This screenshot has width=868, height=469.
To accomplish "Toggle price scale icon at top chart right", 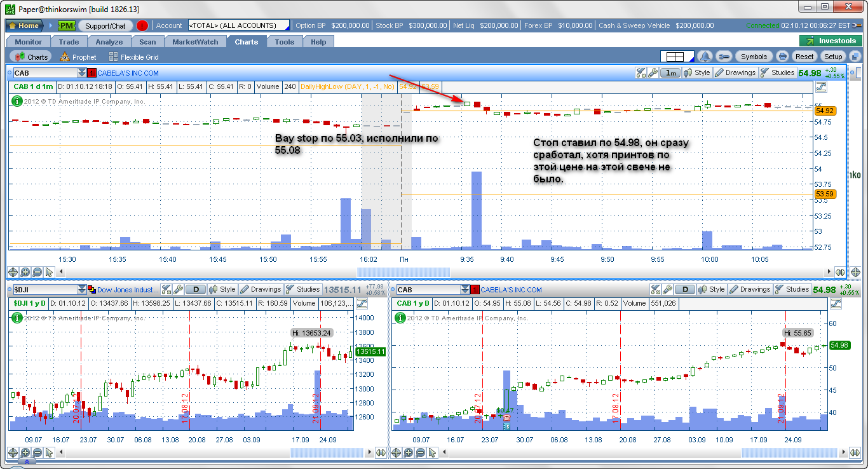I will (821, 86).
